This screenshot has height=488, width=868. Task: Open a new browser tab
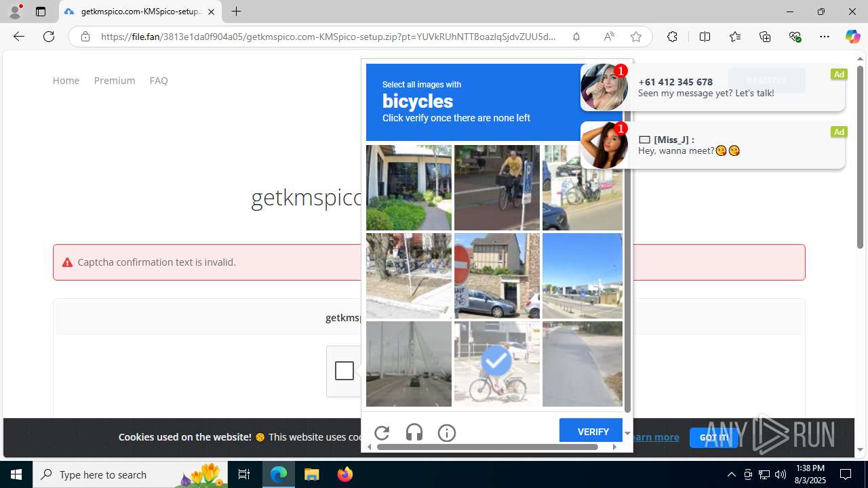pos(236,12)
